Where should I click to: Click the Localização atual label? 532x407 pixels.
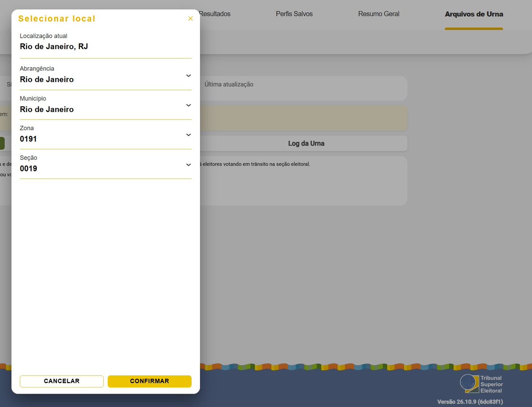click(x=43, y=36)
